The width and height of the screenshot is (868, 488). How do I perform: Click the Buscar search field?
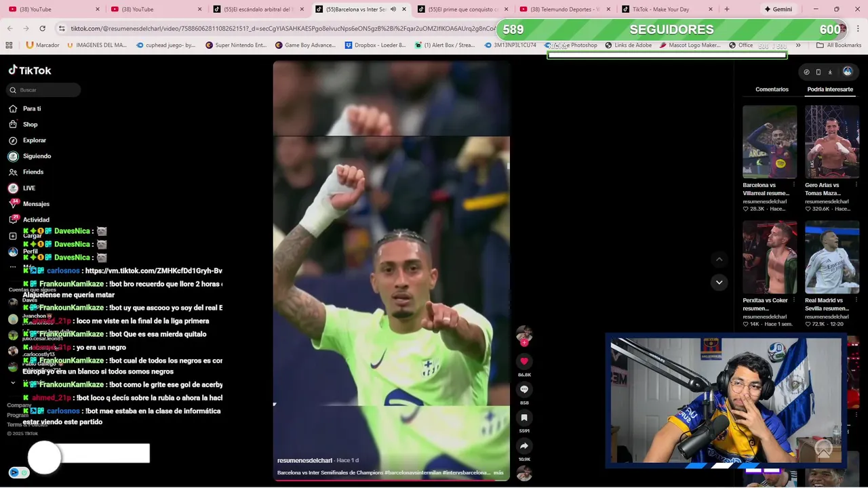coord(45,89)
